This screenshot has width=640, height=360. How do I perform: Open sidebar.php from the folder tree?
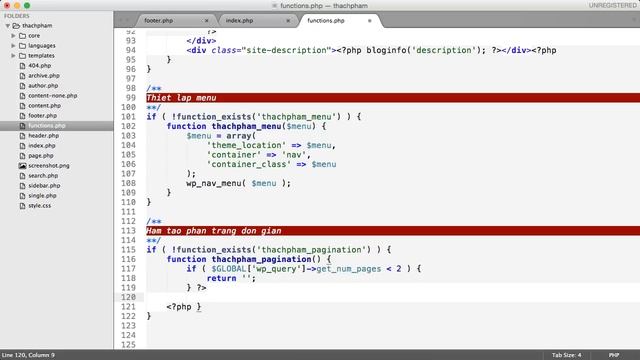(x=44, y=186)
